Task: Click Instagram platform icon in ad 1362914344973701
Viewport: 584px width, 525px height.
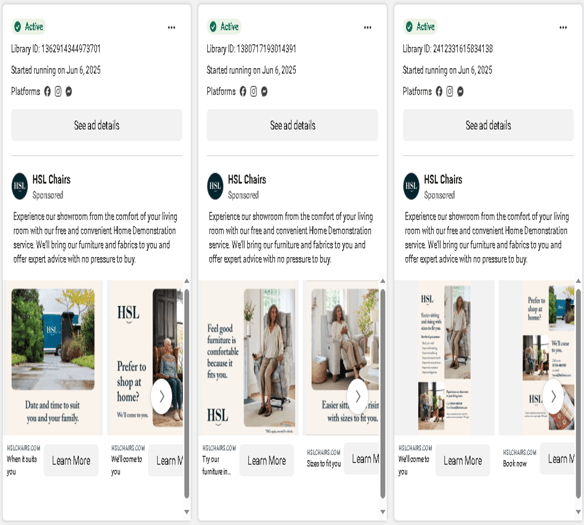Action: click(x=58, y=91)
